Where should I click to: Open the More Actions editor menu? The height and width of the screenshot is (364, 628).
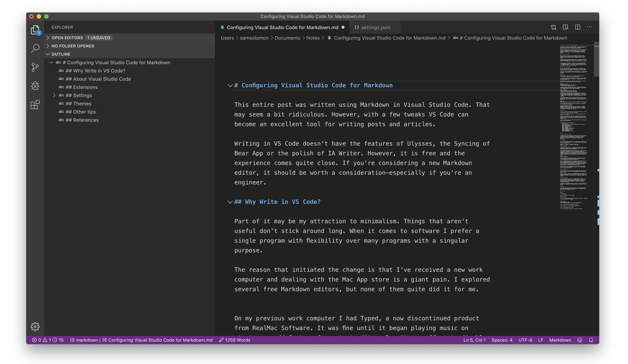pos(590,27)
